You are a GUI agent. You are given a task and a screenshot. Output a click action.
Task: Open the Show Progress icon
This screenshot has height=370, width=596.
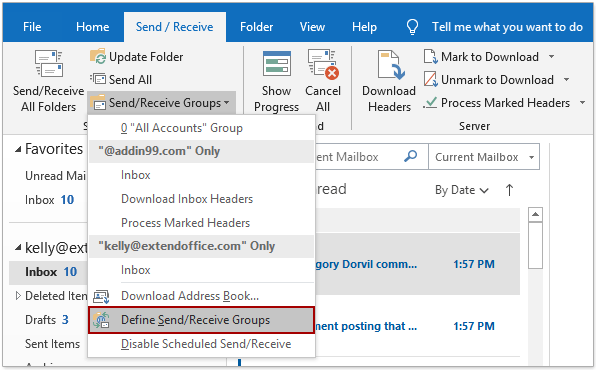click(277, 64)
